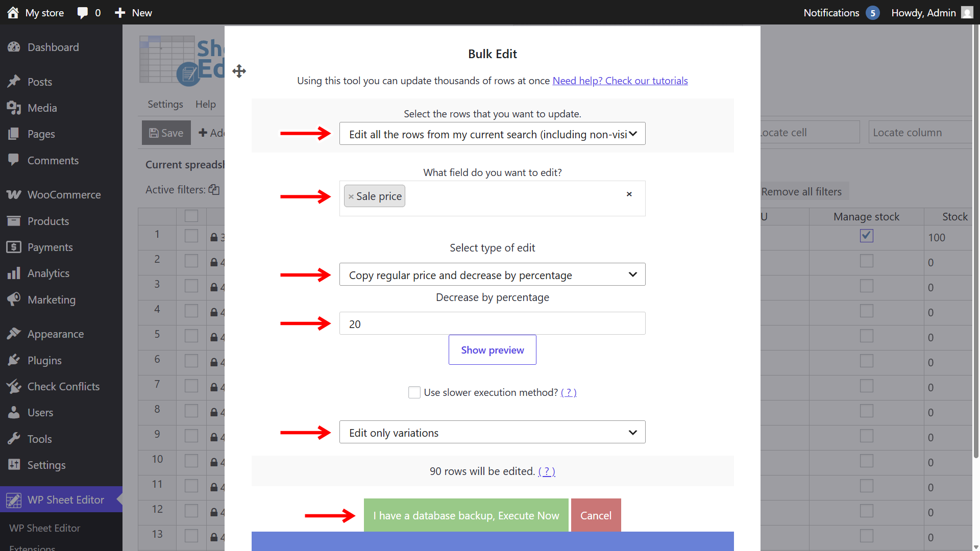Remove the Sale price field tag
The image size is (980, 551).
(x=351, y=196)
